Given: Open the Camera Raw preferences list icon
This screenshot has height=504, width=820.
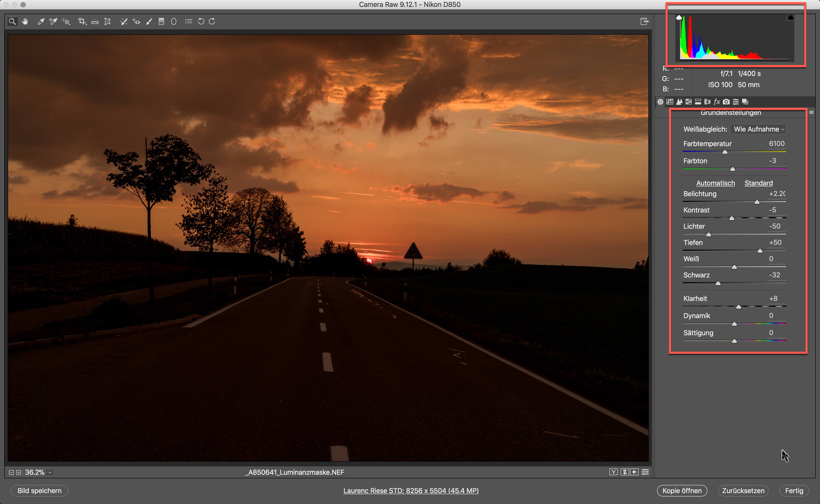Looking at the screenshot, I should coord(189,21).
